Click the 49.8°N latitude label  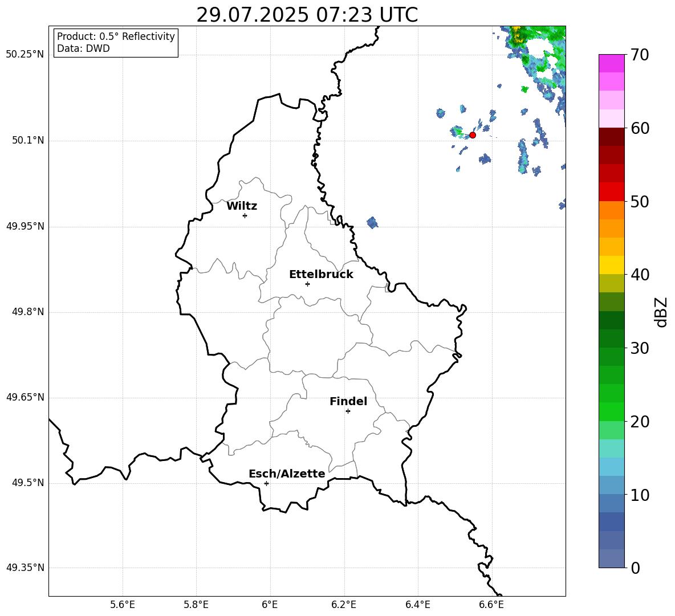(x=27, y=312)
